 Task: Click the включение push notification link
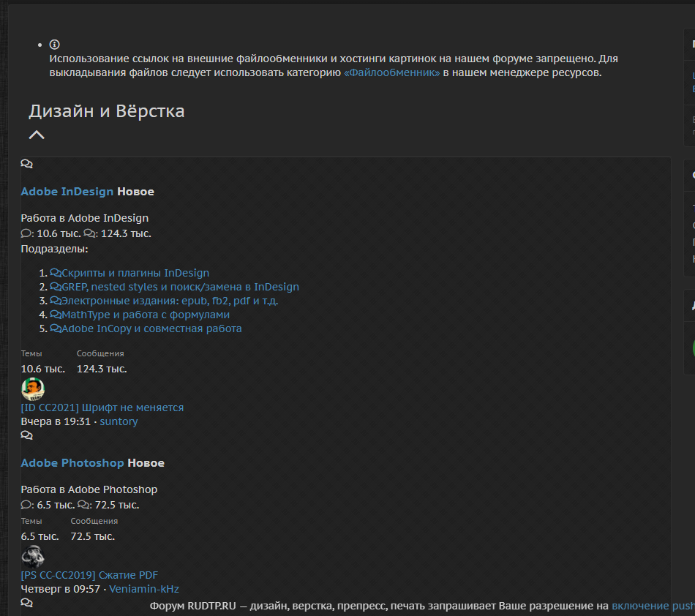tap(653, 606)
